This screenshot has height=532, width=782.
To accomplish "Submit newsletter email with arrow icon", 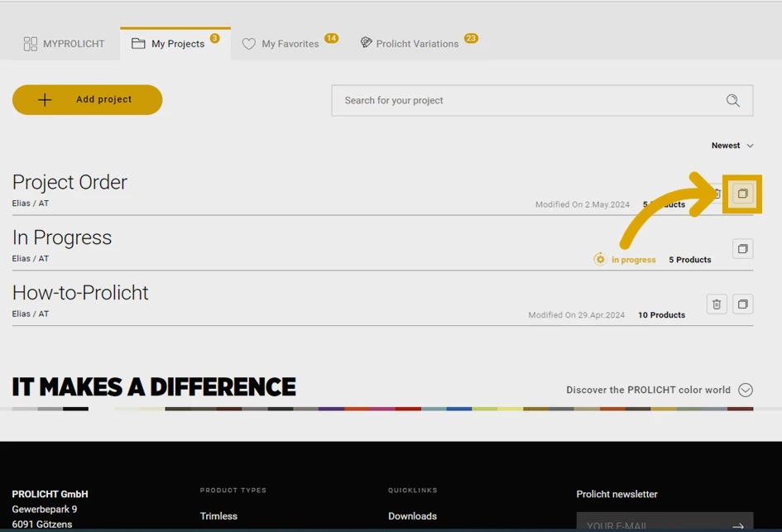I will [737, 525].
